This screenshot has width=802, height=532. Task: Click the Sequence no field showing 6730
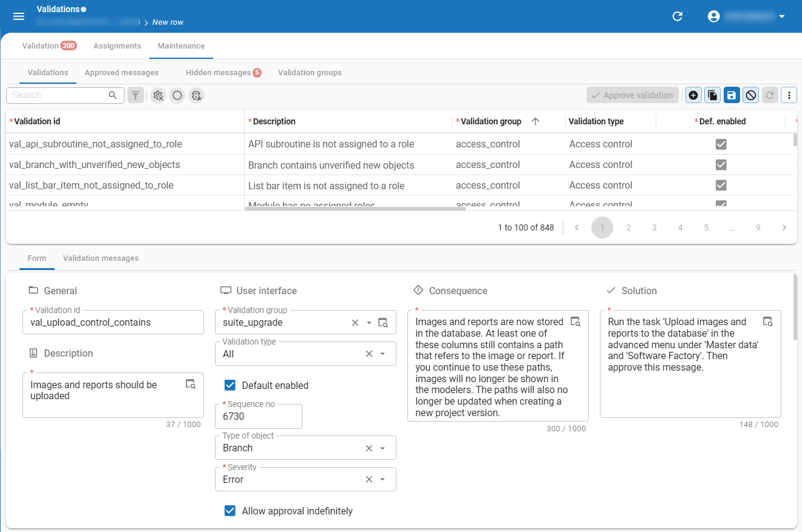pyautogui.click(x=259, y=417)
